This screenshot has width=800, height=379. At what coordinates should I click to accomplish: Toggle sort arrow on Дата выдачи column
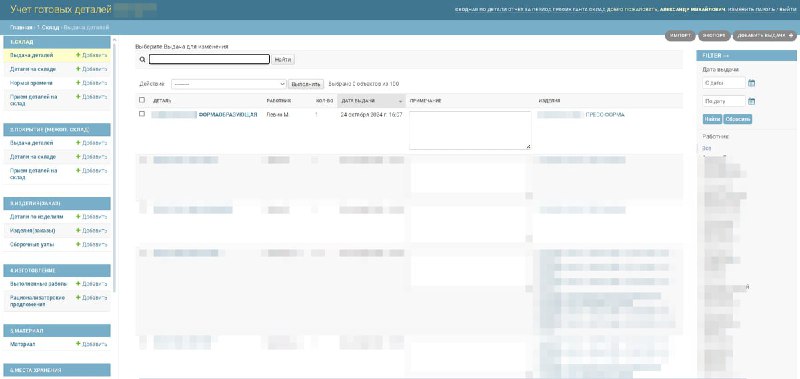(400, 101)
